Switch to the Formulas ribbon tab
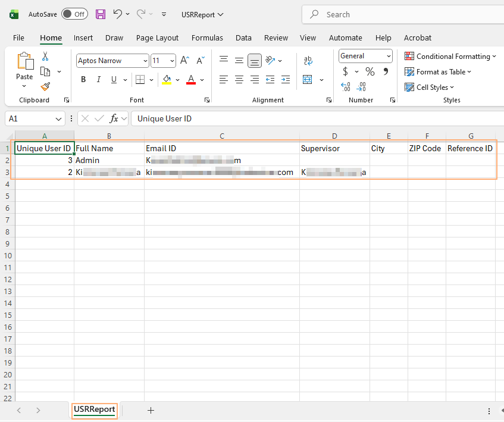 pyautogui.click(x=207, y=37)
